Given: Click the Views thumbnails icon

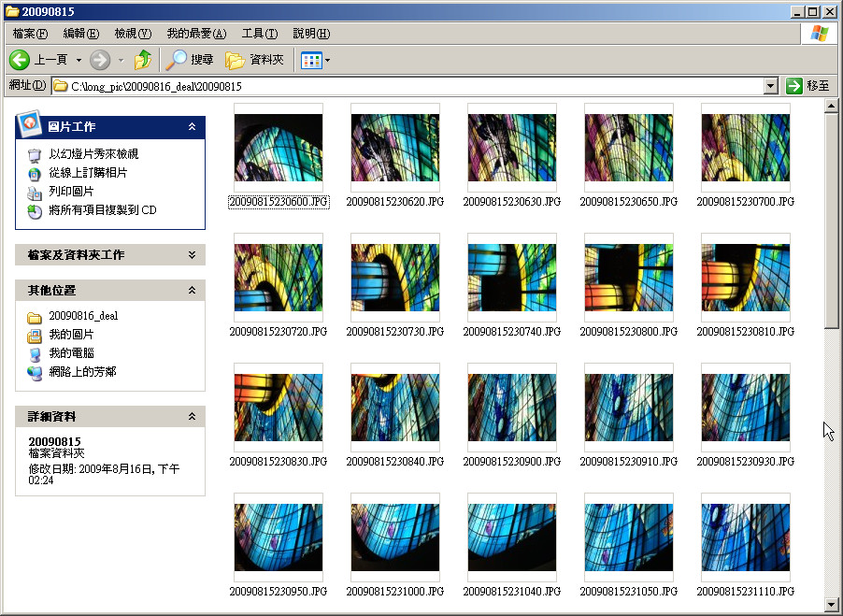Looking at the screenshot, I should pos(311,60).
